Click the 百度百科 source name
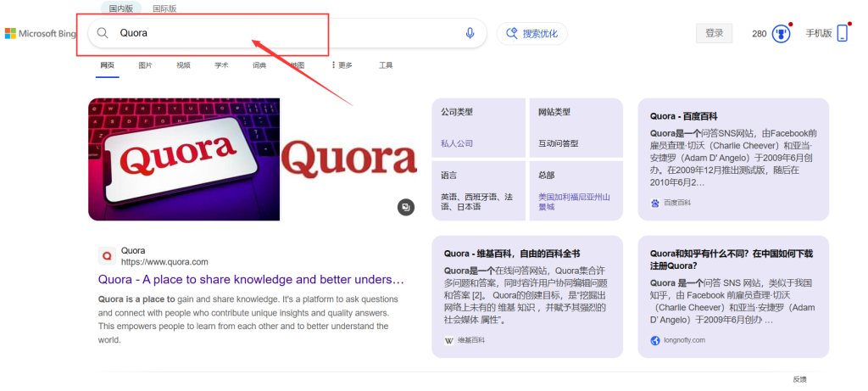868x391 pixels. point(677,204)
